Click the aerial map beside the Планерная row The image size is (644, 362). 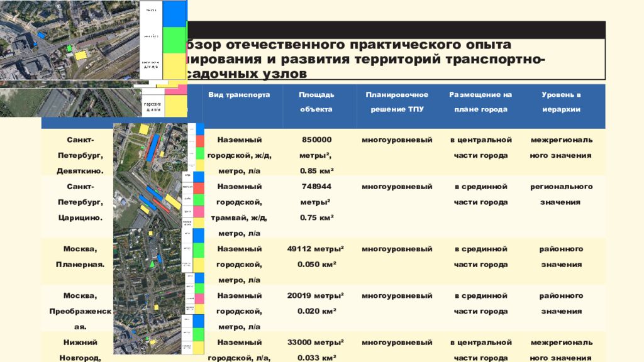[158, 250]
